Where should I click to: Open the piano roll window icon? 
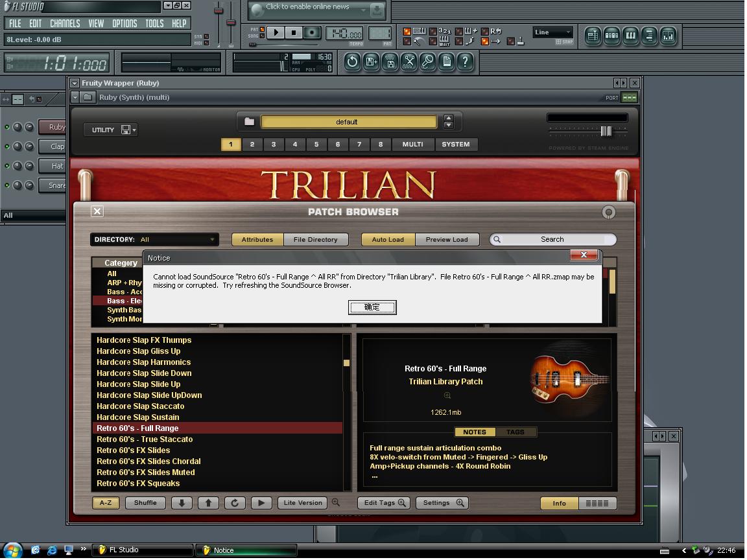631,36
